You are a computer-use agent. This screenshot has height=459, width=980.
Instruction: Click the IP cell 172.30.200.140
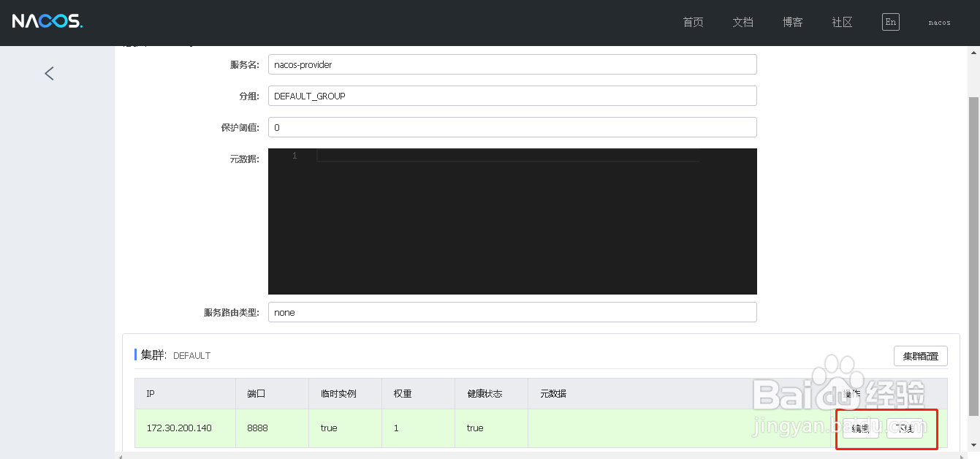tap(185, 428)
